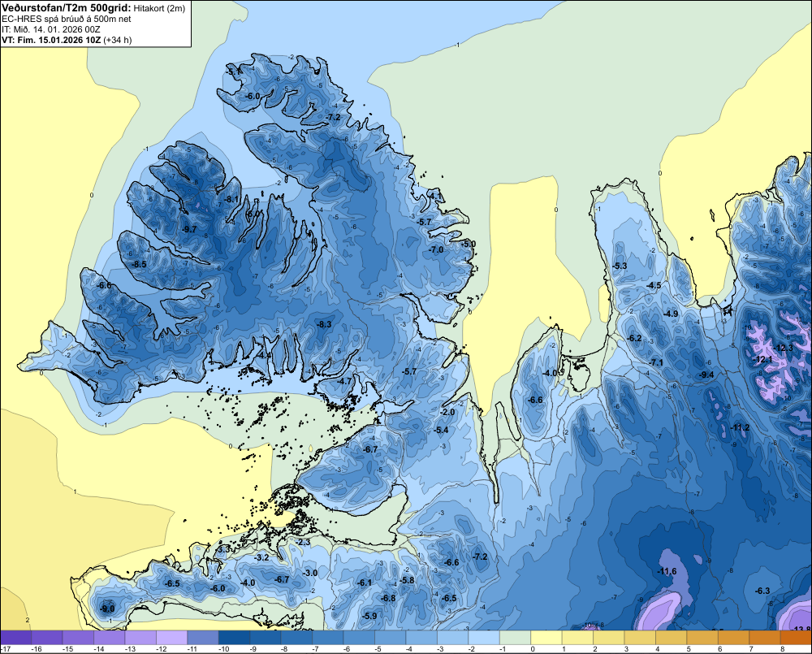The height and width of the screenshot is (654, 812).
Task: Click the '-3.2' temperature label
Action: point(262,557)
